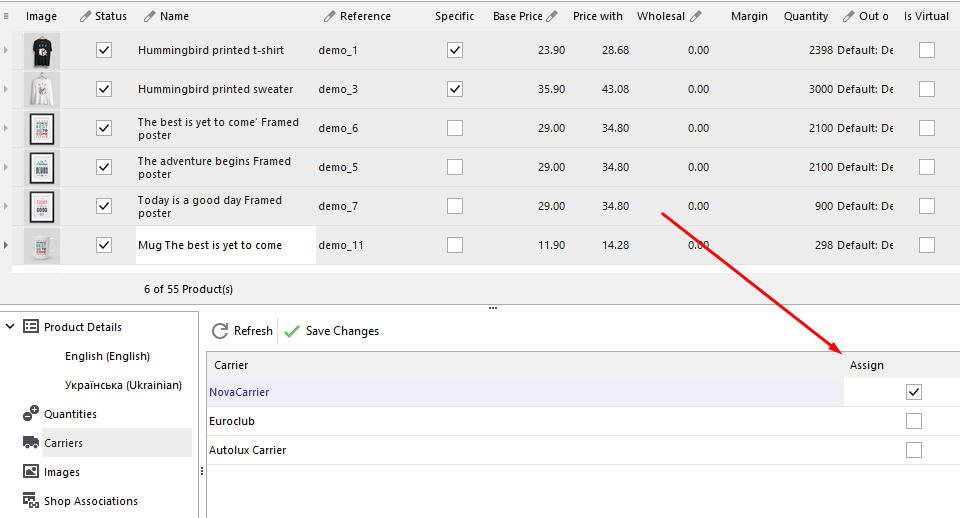Toggle Status checkbox for demo_6 poster
This screenshot has height=518, width=960.
pyautogui.click(x=104, y=128)
